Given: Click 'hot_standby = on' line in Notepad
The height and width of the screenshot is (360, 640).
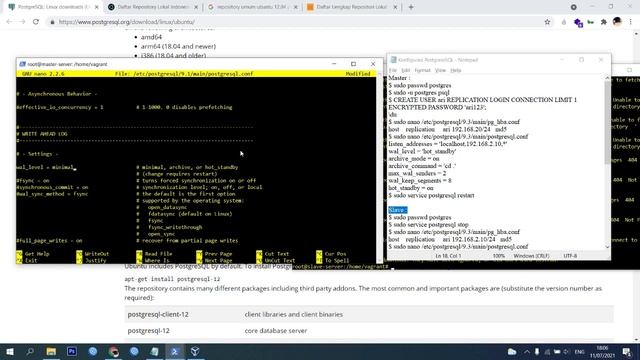Looking at the screenshot, I should tap(411, 188).
